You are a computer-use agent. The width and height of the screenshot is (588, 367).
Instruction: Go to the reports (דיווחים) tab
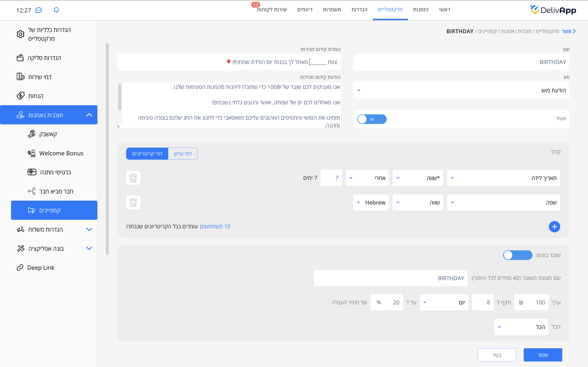point(305,10)
